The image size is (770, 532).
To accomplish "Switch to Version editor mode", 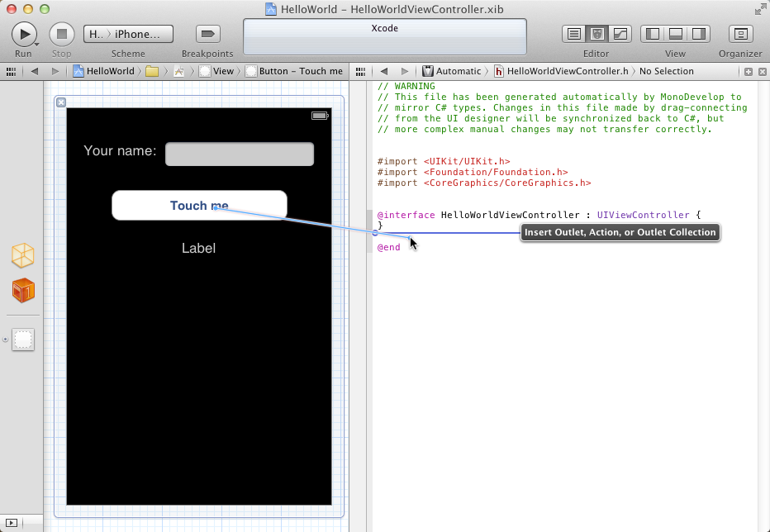I will point(620,34).
